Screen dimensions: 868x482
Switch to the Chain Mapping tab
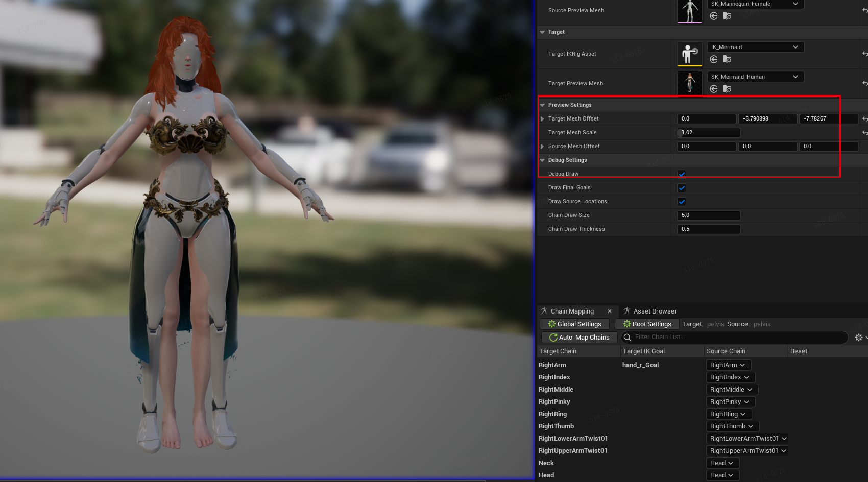click(x=572, y=311)
